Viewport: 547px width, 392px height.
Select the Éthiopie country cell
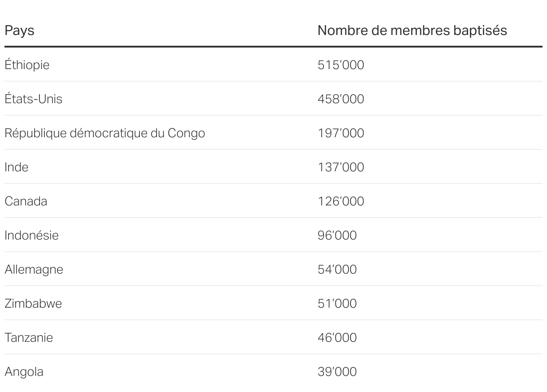(x=27, y=65)
